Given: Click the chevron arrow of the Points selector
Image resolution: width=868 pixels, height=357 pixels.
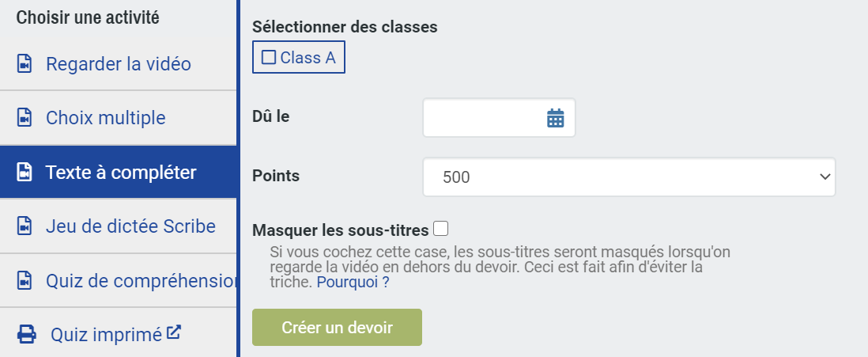Looking at the screenshot, I should pyautogui.click(x=825, y=177).
